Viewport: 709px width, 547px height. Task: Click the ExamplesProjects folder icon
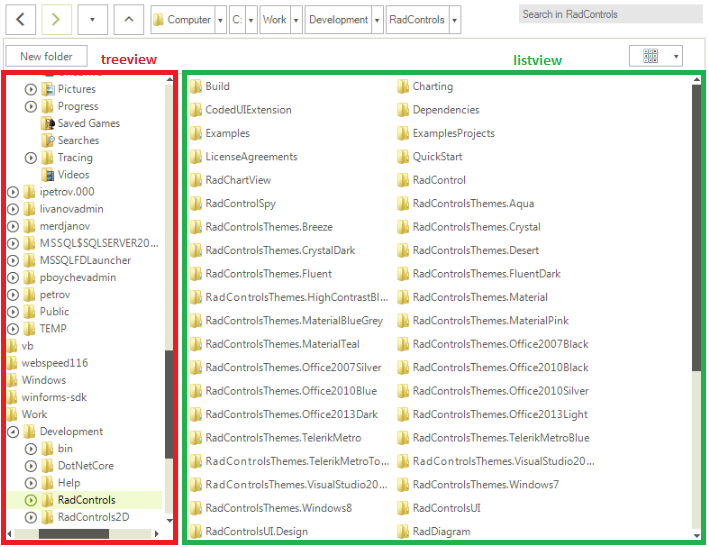click(x=403, y=133)
